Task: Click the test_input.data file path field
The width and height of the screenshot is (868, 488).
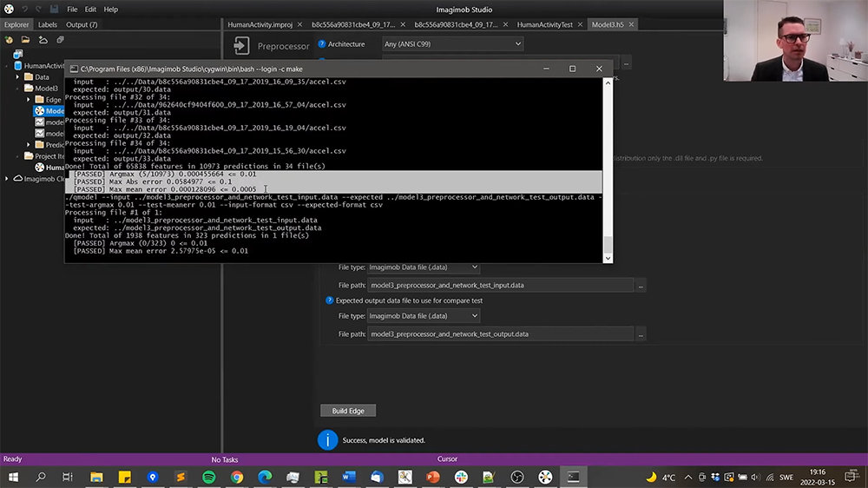Action: coord(501,285)
